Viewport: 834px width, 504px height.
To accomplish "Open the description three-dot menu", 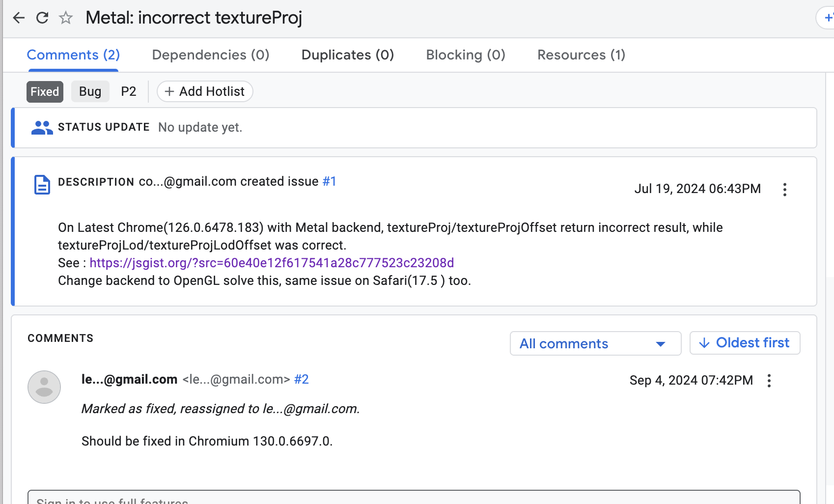I will click(784, 190).
